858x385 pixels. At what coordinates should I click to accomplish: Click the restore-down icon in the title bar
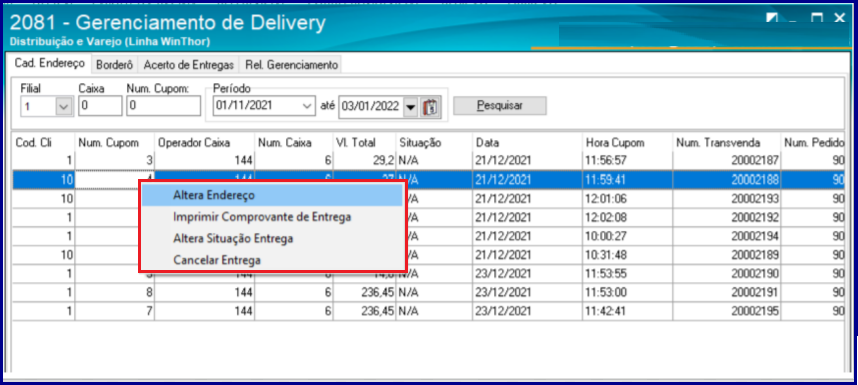tap(771, 18)
